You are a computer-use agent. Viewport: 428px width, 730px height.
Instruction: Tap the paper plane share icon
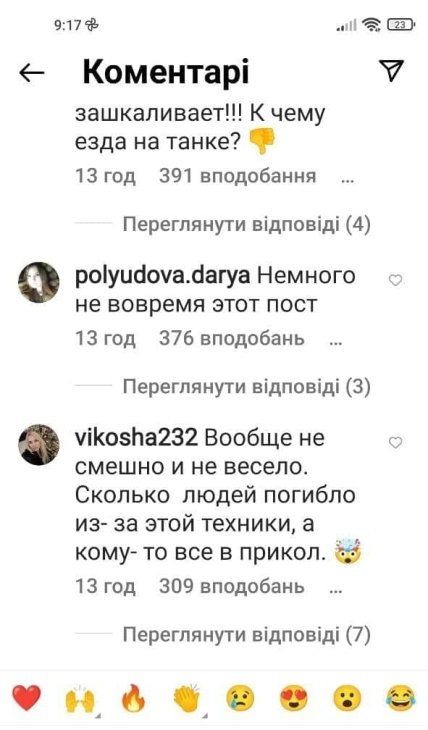click(391, 70)
